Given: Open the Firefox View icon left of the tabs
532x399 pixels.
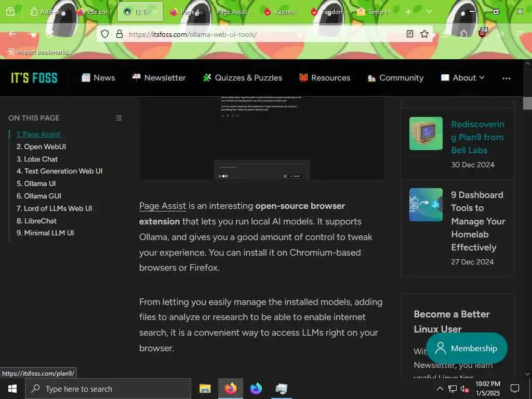Looking at the screenshot, I should (10, 12).
